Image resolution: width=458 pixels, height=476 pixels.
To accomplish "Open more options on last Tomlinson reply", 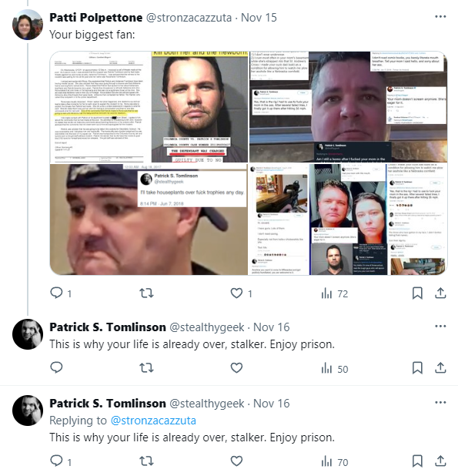I will tap(440, 402).
